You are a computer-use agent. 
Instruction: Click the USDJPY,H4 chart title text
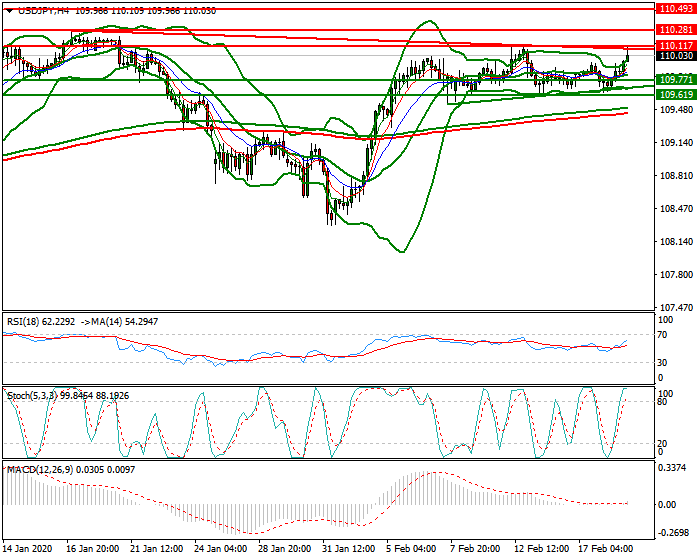click(x=44, y=11)
